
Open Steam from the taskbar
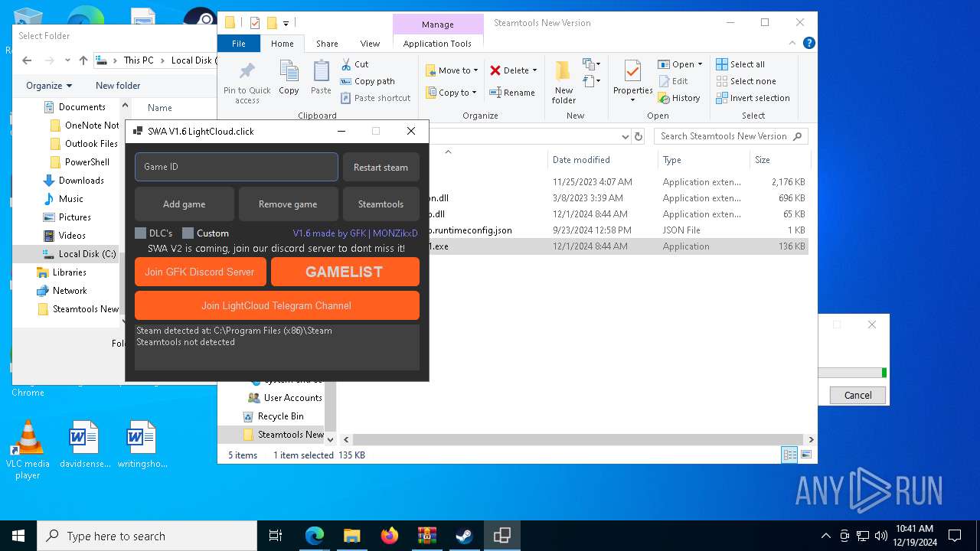[x=464, y=536]
